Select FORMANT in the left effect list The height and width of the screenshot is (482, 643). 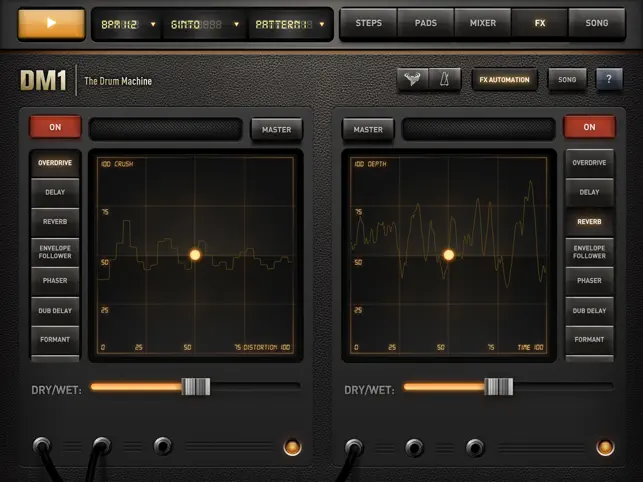(55, 340)
